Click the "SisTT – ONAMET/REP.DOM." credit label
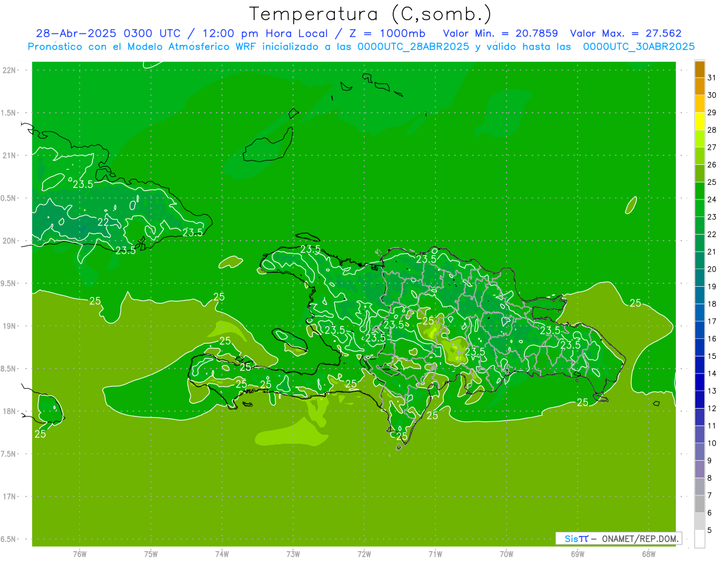The height and width of the screenshot is (562, 728). coord(619,538)
